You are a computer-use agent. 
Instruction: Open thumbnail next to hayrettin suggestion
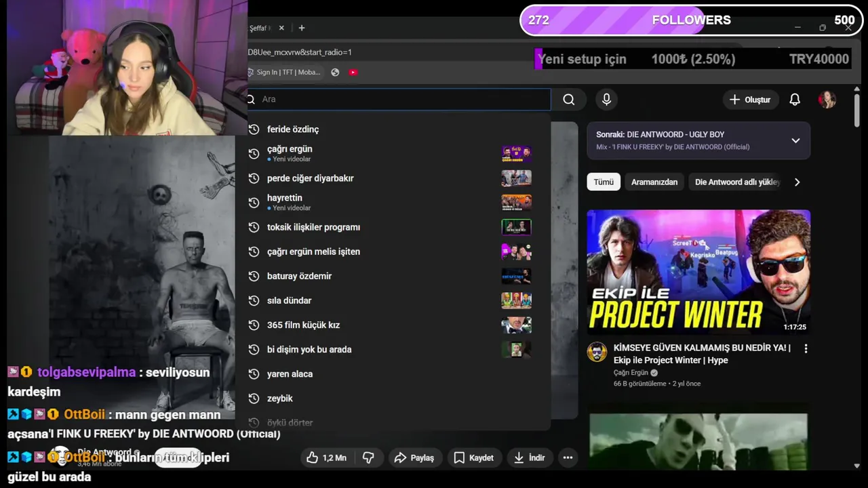coord(516,202)
